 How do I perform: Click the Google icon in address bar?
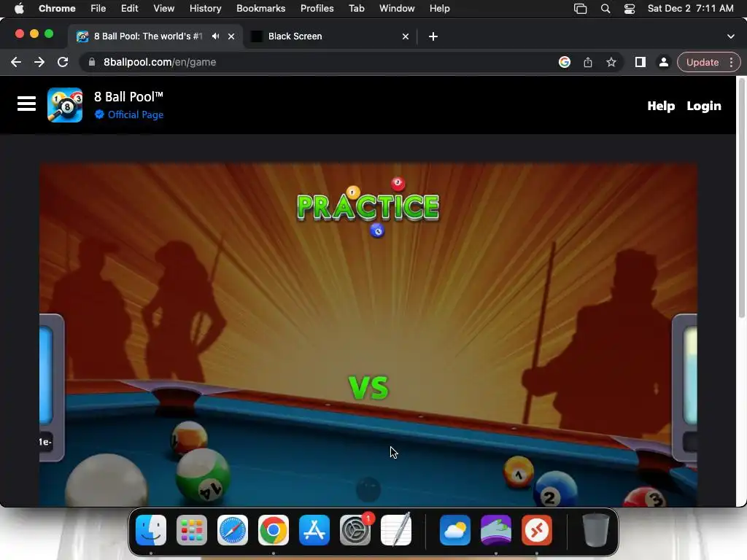[565, 62]
